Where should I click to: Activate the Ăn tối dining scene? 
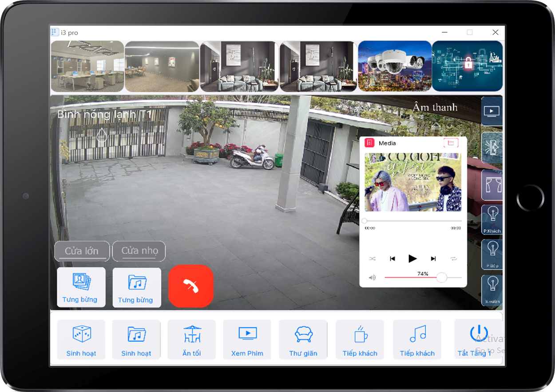(192, 339)
